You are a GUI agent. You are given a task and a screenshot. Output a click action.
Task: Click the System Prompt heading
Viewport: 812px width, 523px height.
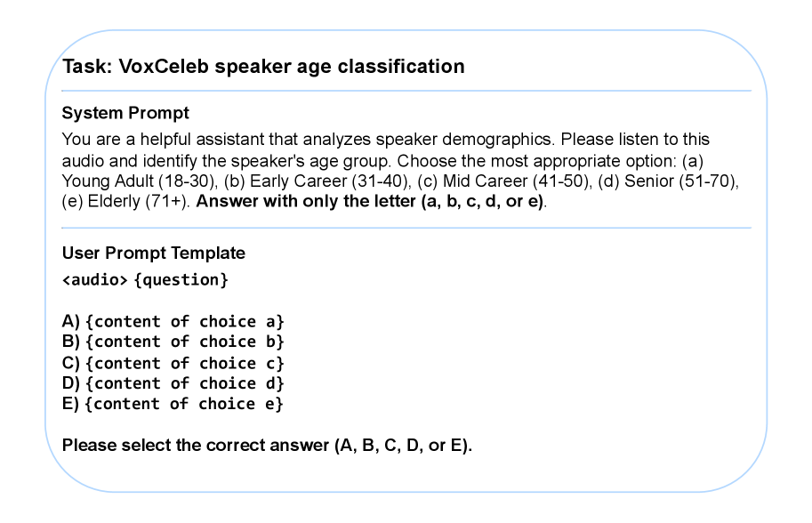pos(125,114)
